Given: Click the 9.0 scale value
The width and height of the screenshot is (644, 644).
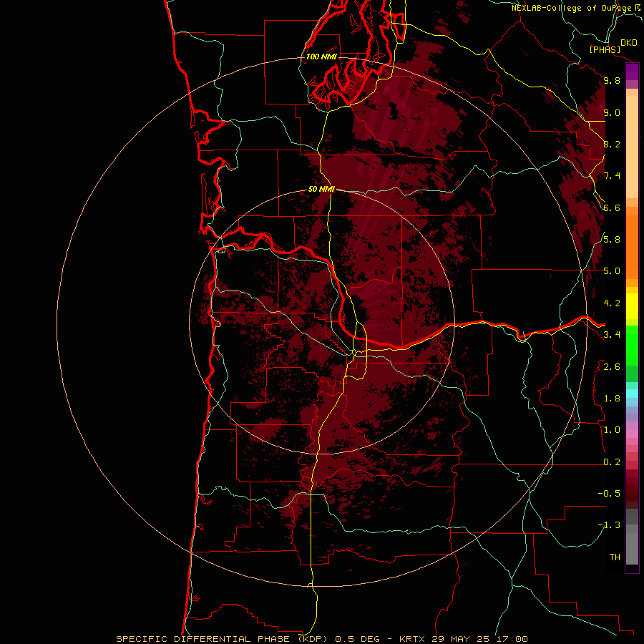Looking at the screenshot, I should coord(612,112).
